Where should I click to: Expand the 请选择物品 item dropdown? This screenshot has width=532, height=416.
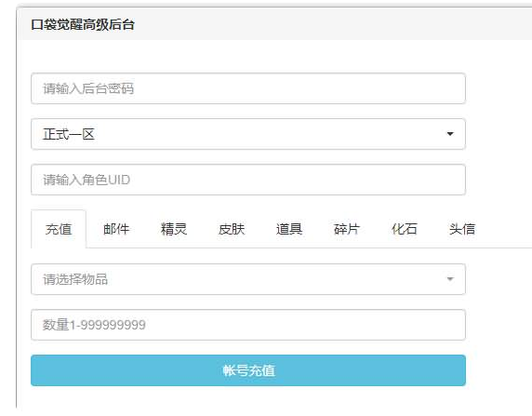(248, 279)
